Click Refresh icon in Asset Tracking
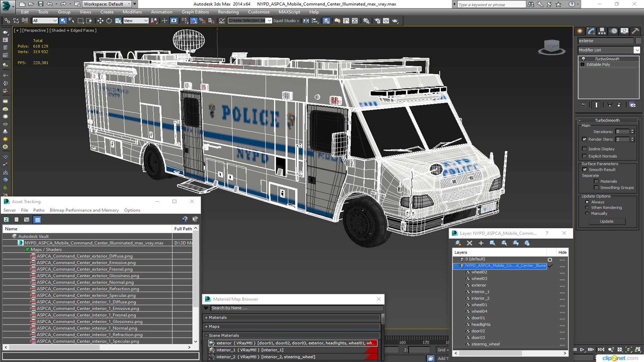 (x=6, y=220)
